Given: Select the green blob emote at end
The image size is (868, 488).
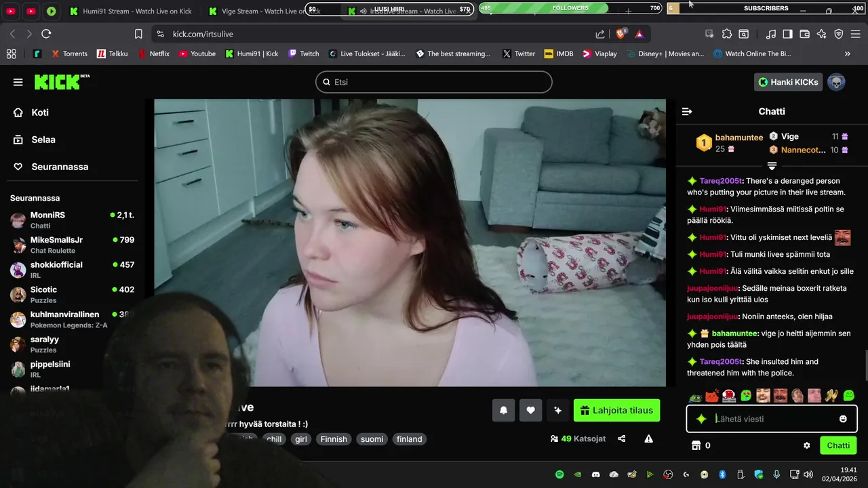Looking at the screenshot, I should pyautogui.click(x=849, y=396).
